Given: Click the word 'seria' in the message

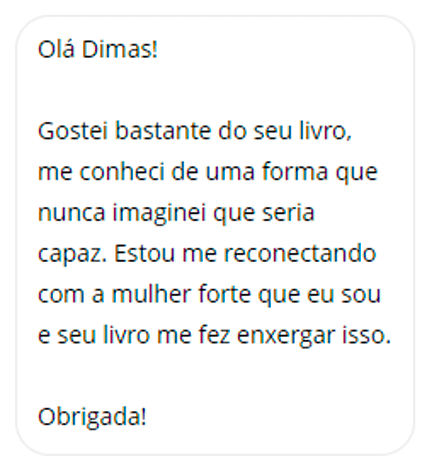Looking at the screenshot, I should tap(288, 213).
